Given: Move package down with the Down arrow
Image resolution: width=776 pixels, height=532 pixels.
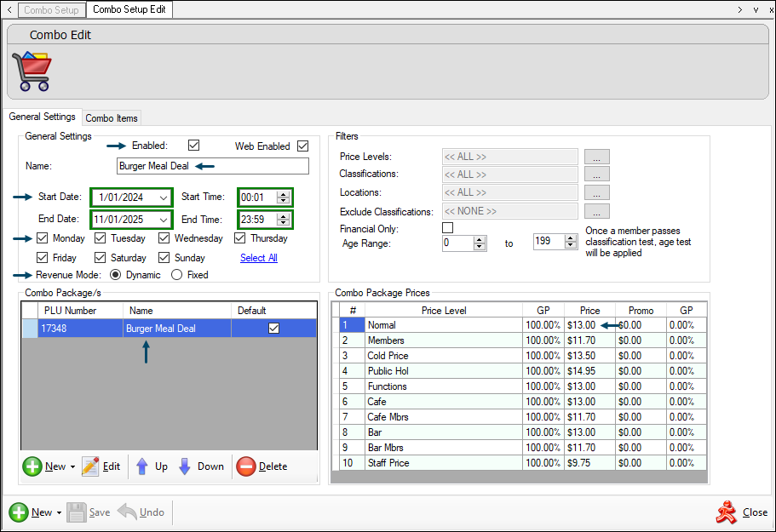Looking at the screenshot, I should [x=185, y=466].
